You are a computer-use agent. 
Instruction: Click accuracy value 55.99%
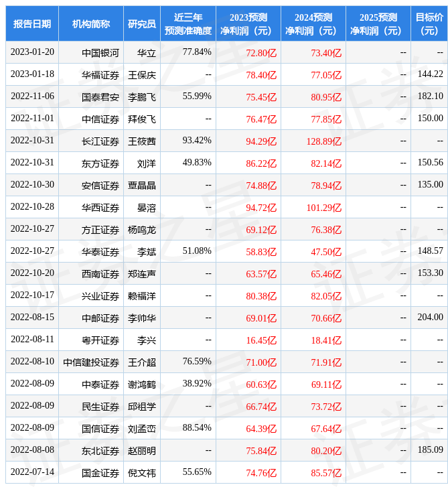click(197, 96)
